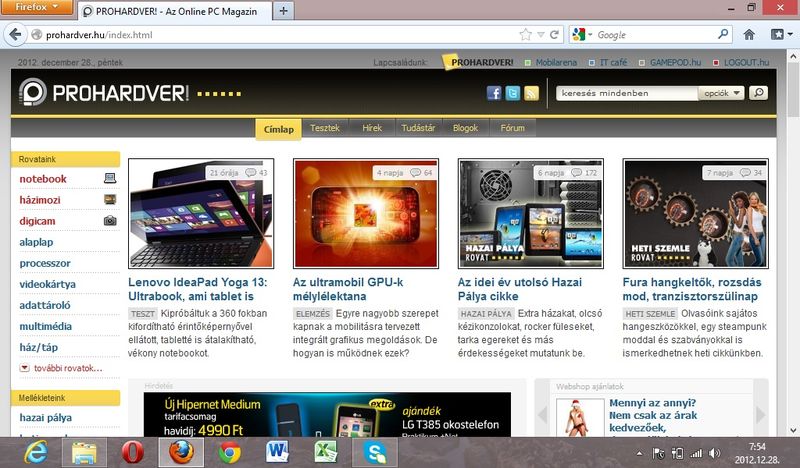Click the network signal tray icon
Viewport: 800px width, 468px height.
(x=696, y=453)
